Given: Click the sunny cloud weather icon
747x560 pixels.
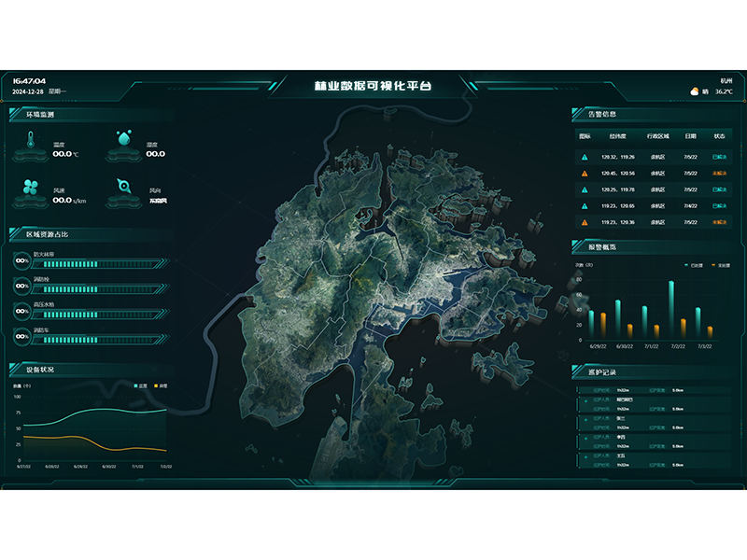Looking at the screenshot, I should tap(695, 91).
